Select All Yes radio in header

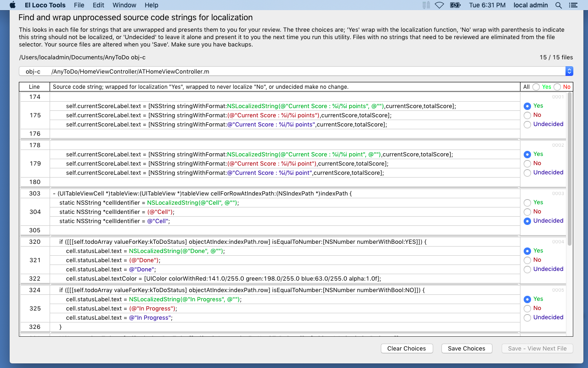[x=536, y=87]
